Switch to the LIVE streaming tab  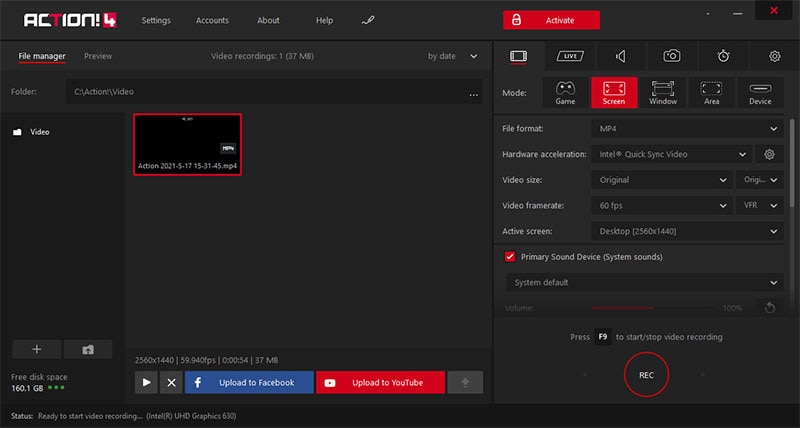point(570,56)
